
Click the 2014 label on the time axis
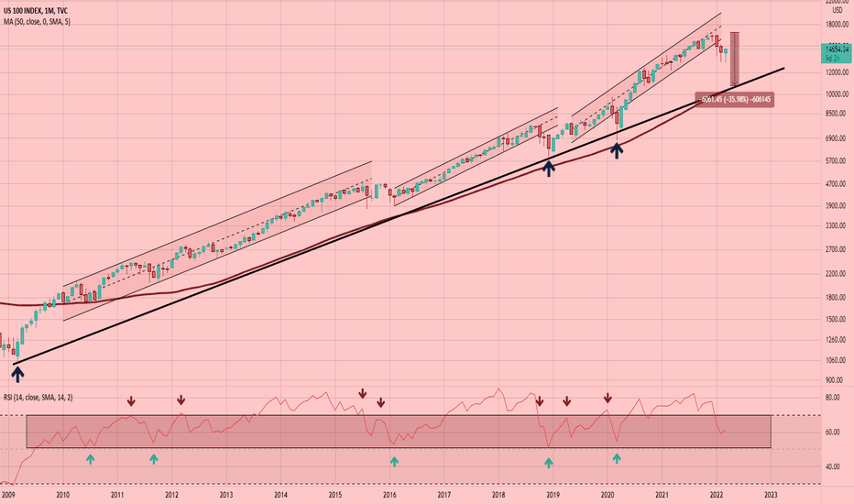tap(280, 494)
